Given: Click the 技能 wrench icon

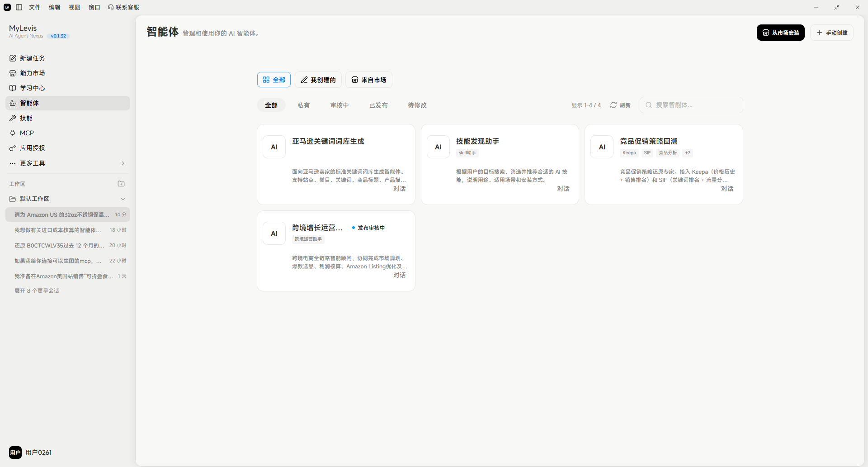Looking at the screenshot, I should [x=13, y=118].
